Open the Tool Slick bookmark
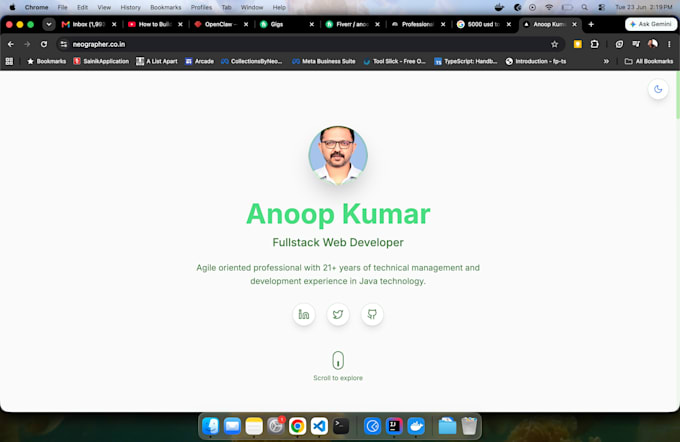This screenshot has height=442, width=680. click(395, 61)
